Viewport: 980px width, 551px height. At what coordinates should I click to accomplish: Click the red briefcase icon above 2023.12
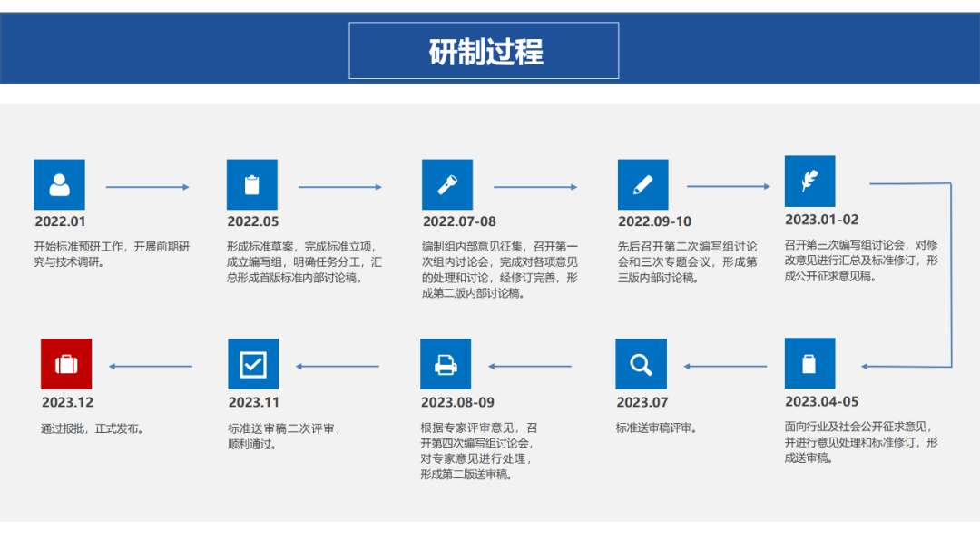[66, 364]
